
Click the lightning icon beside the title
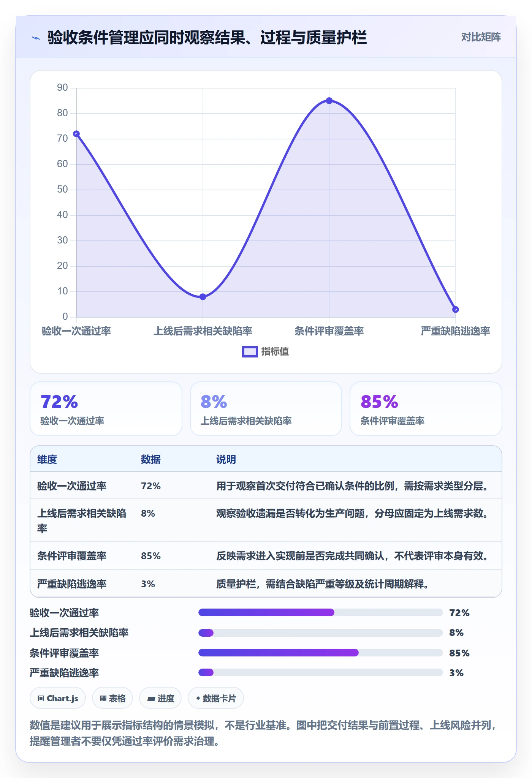pos(36,38)
